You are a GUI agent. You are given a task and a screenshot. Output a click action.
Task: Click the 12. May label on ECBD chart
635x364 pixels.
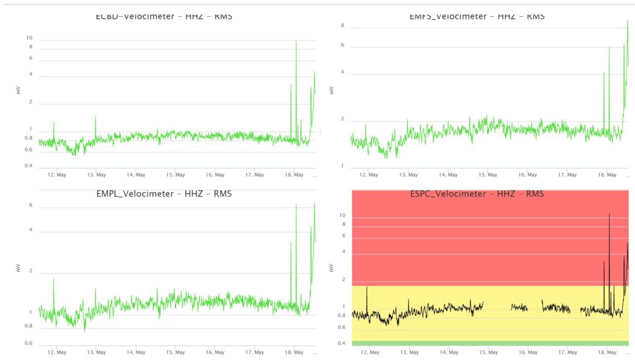(56, 175)
